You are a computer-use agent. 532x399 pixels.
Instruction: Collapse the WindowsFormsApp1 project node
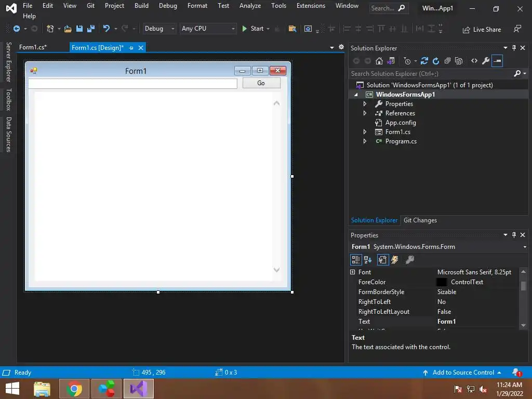[356, 95]
